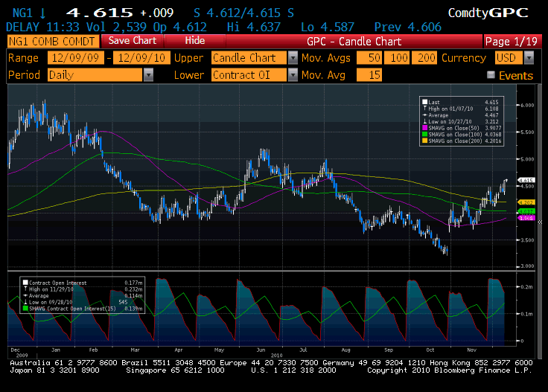Click the NG1 COMB COMDT security tab
Viewport: 548px width, 392px height.
52,41
